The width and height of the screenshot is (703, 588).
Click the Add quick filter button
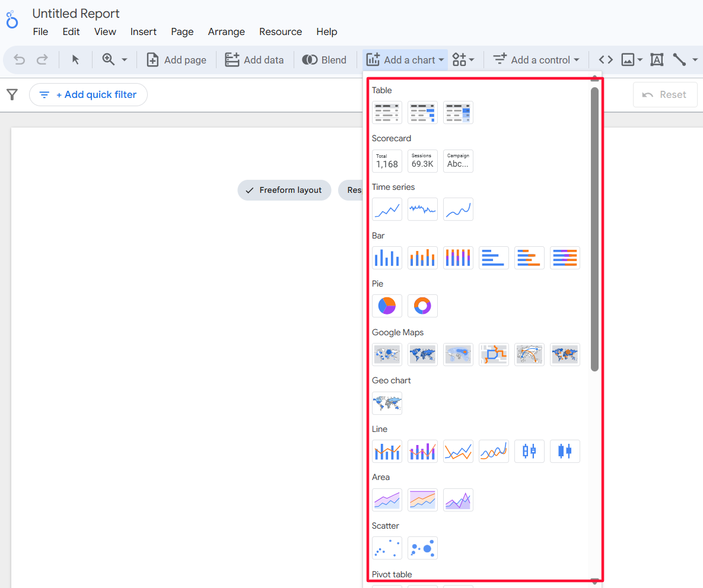pos(88,94)
